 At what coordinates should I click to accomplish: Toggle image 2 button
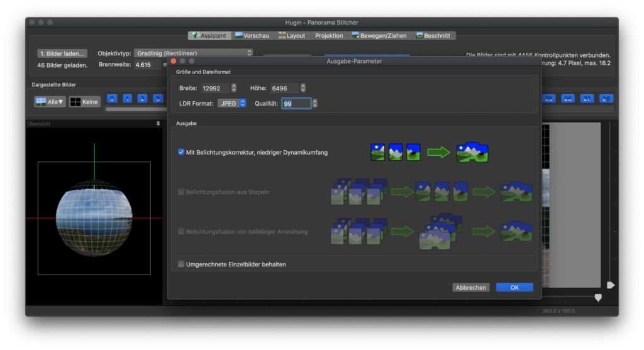(x=143, y=99)
